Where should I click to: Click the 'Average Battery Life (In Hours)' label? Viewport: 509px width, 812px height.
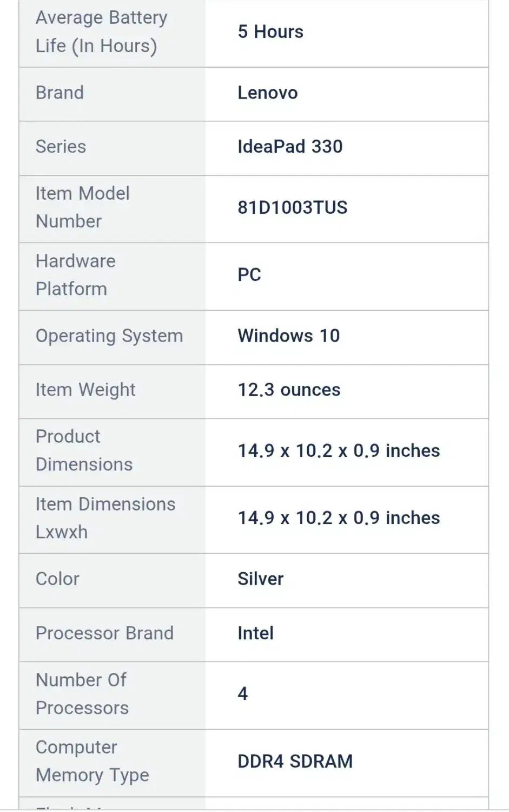101,32
